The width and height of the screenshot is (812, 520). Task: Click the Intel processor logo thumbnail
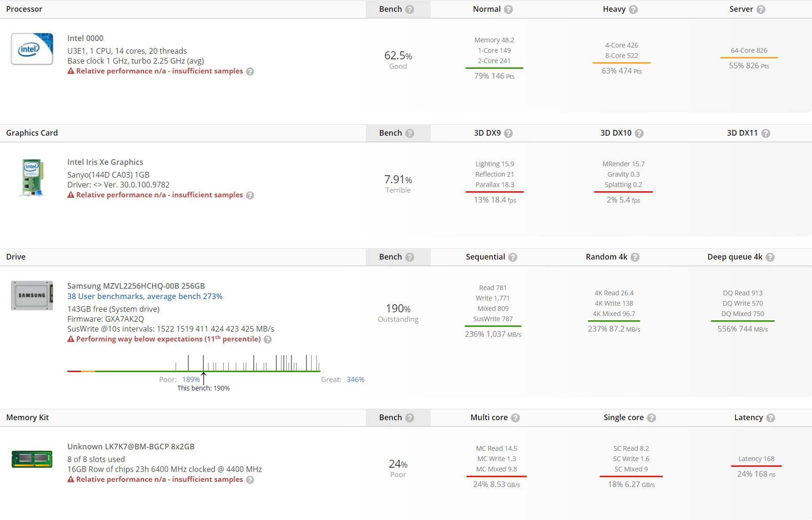(x=32, y=49)
